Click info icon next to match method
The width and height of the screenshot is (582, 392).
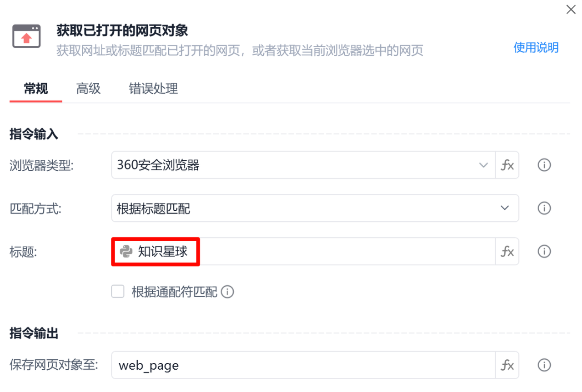(x=544, y=208)
